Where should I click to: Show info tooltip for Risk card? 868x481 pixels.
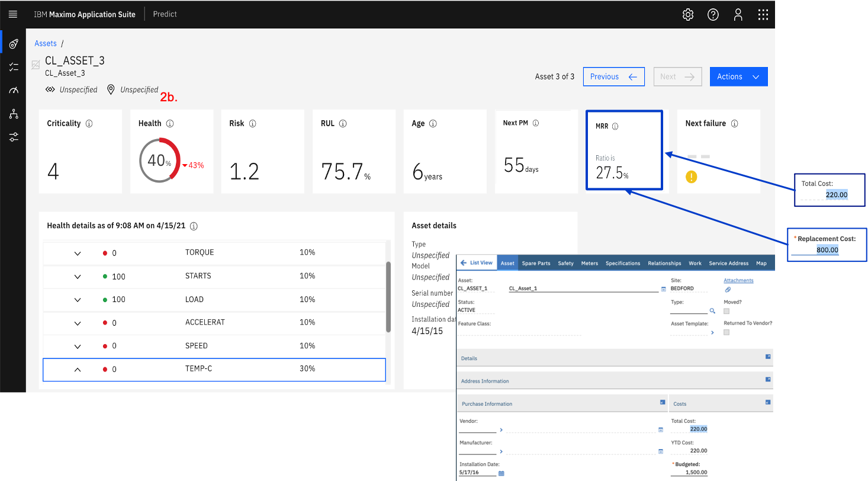(x=252, y=124)
